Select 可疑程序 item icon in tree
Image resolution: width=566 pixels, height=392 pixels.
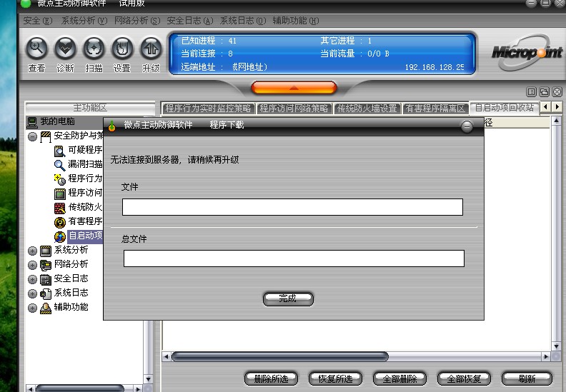59,151
